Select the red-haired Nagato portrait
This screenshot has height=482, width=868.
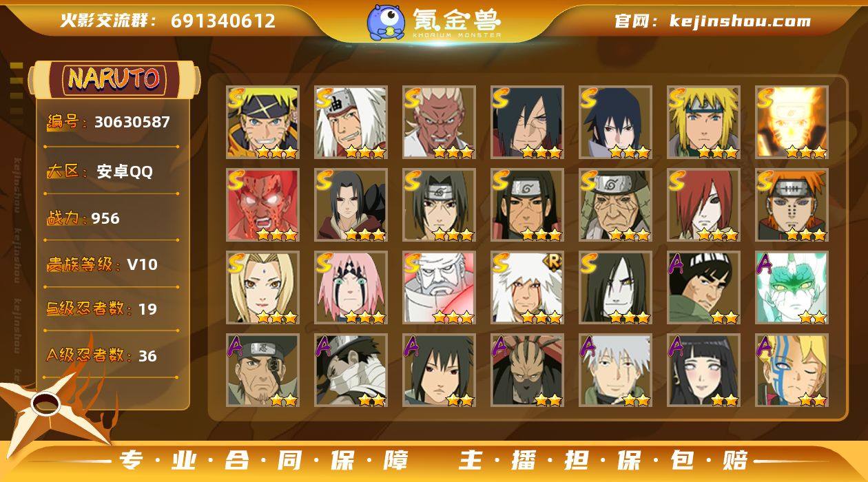coord(703,205)
